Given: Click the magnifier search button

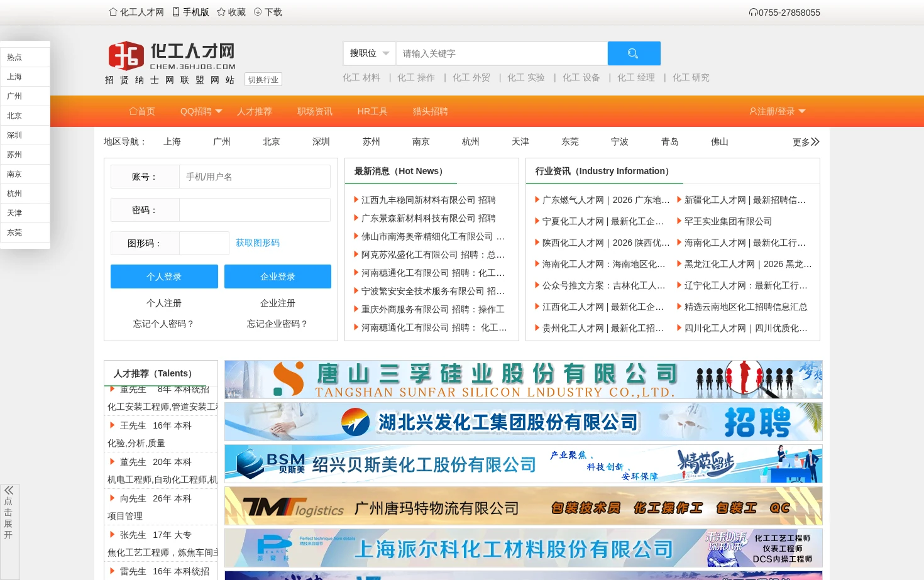Looking at the screenshot, I should point(634,53).
